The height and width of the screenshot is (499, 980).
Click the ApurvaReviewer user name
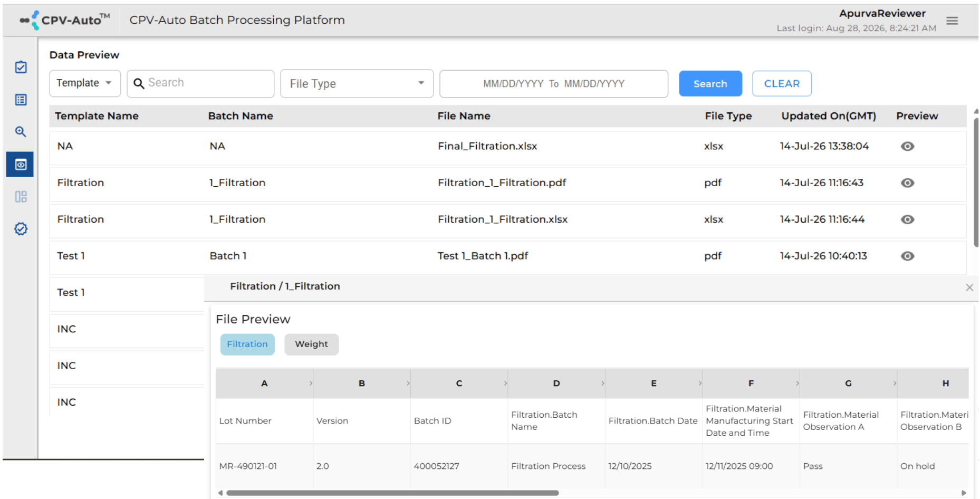tap(882, 14)
